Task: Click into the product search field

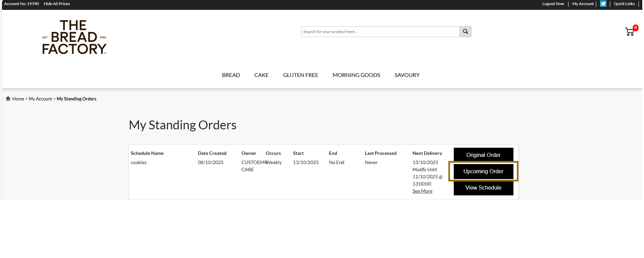Action: (380, 32)
